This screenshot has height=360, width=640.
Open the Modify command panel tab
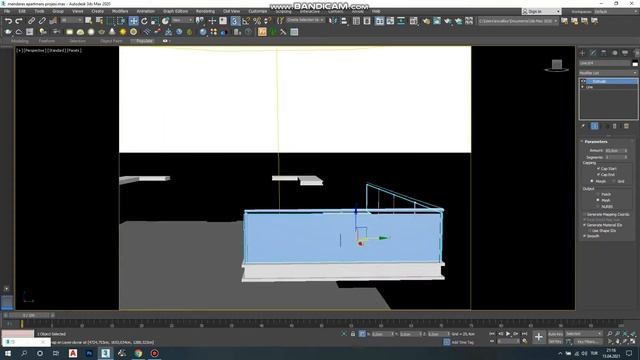[x=593, y=53]
